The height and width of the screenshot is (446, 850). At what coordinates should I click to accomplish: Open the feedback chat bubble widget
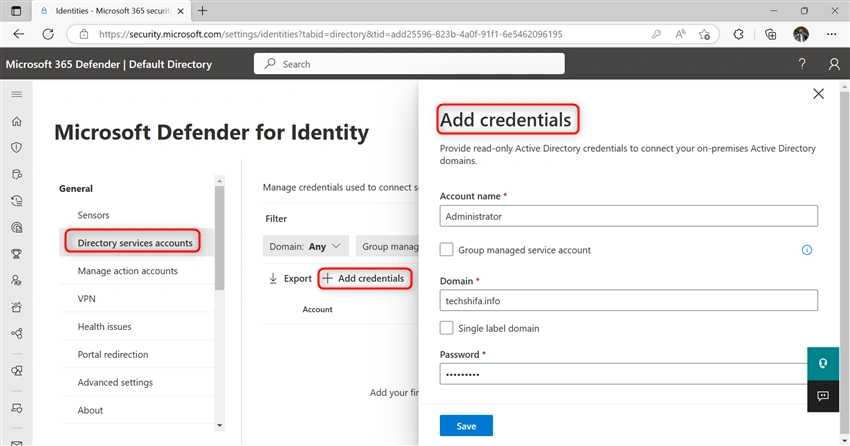point(823,396)
